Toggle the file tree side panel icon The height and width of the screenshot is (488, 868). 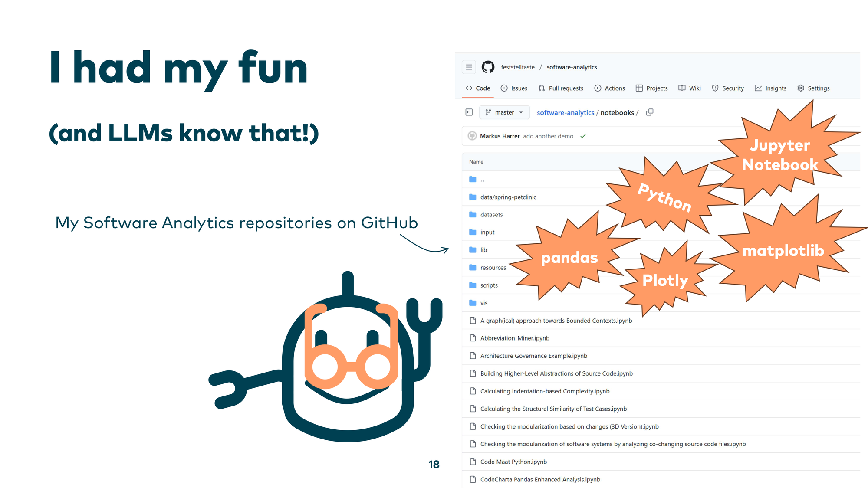(x=469, y=112)
